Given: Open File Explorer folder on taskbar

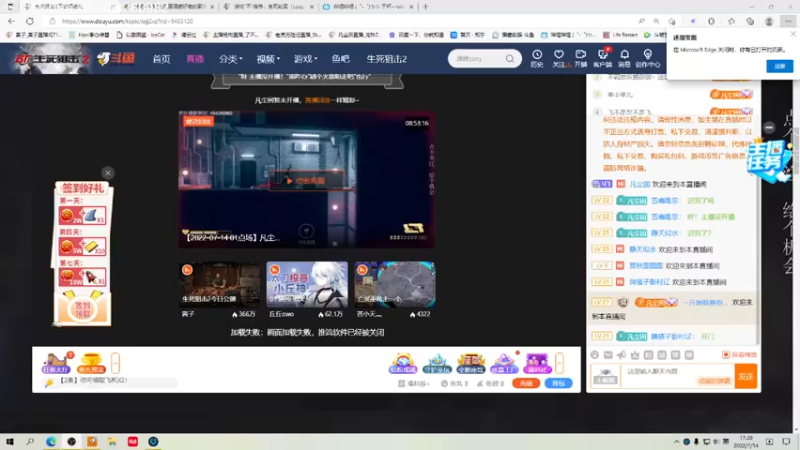Looking at the screenshot, I should point(112,442).
